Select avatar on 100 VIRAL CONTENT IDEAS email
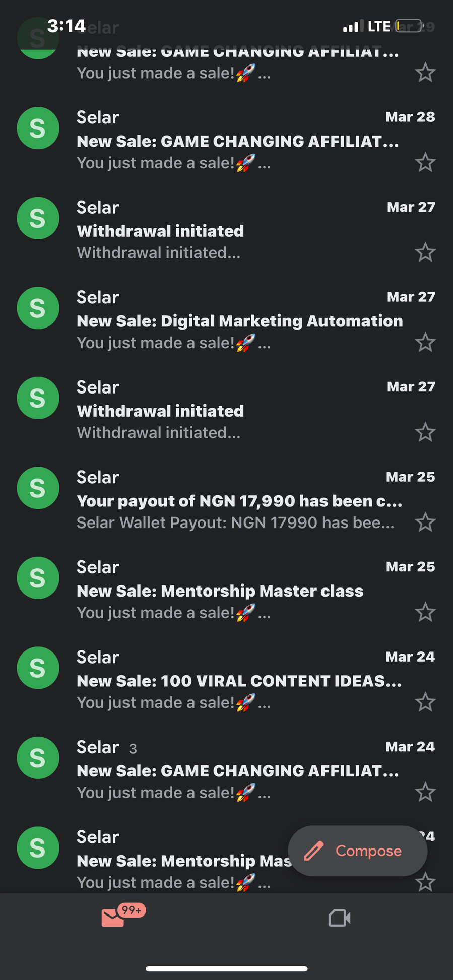Screen dimensions: 453x980 [38, 668]
